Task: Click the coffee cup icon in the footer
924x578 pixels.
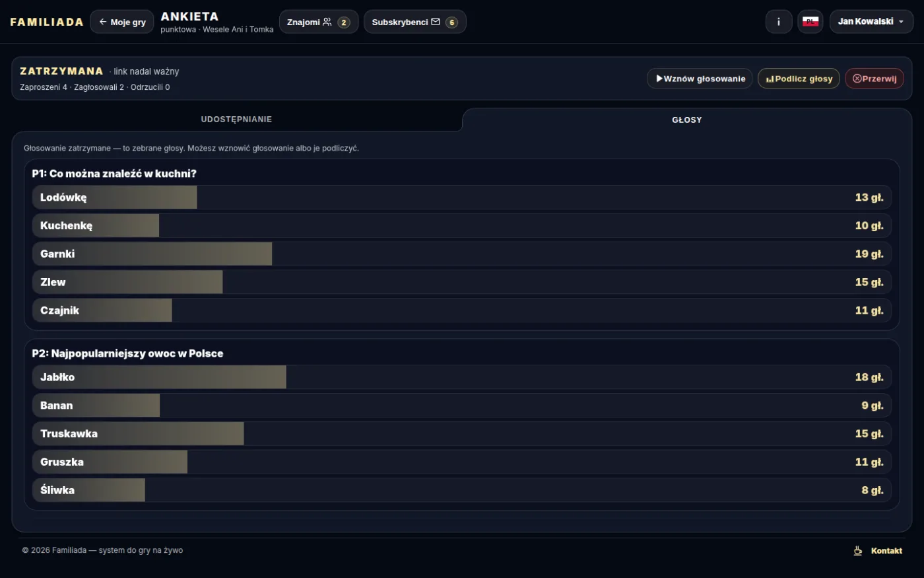Action: pos(858,551)
